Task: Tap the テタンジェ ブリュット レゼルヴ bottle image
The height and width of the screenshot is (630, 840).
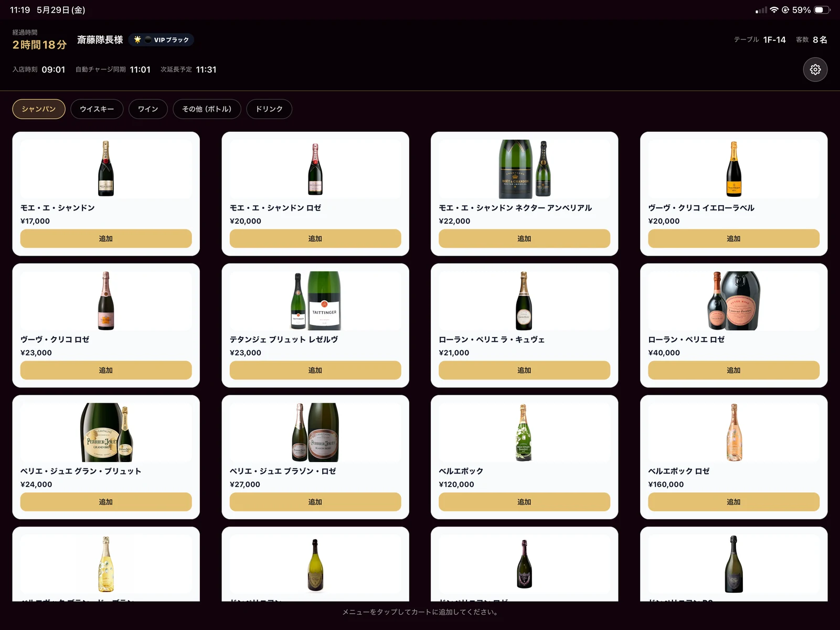Action: coord(315,300)
